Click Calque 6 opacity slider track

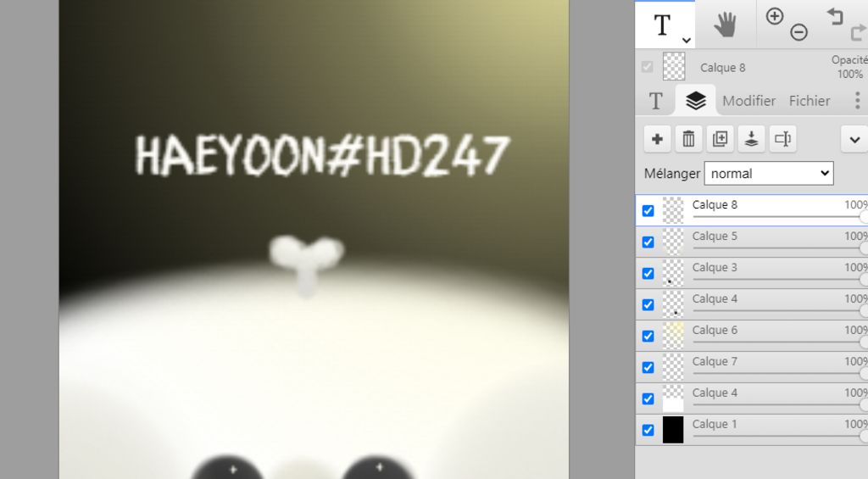[x=780, y=343]
